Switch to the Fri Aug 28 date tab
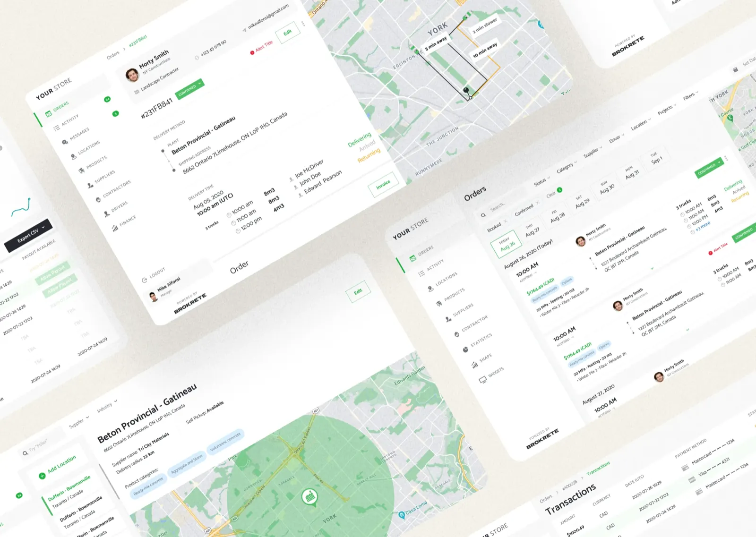Screen dimensions: 756x537 click(557, 217)
